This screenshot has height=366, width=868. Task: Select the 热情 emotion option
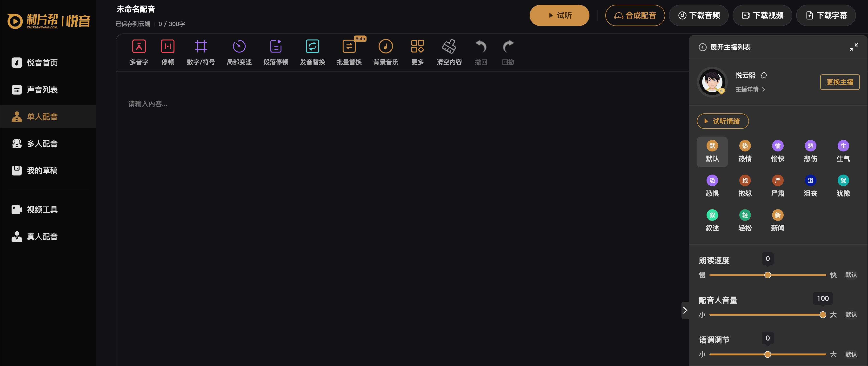pos(745,151)
